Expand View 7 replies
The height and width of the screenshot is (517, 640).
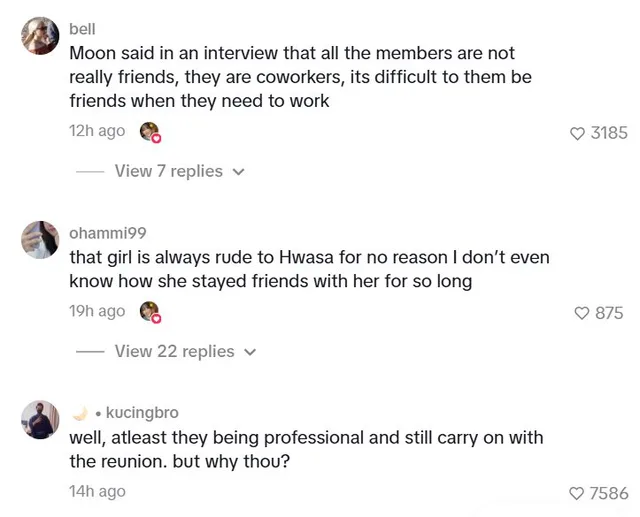point(169,171)
